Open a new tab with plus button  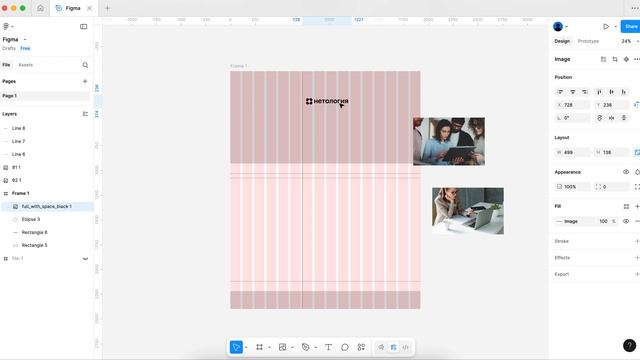tap(107, 8)
